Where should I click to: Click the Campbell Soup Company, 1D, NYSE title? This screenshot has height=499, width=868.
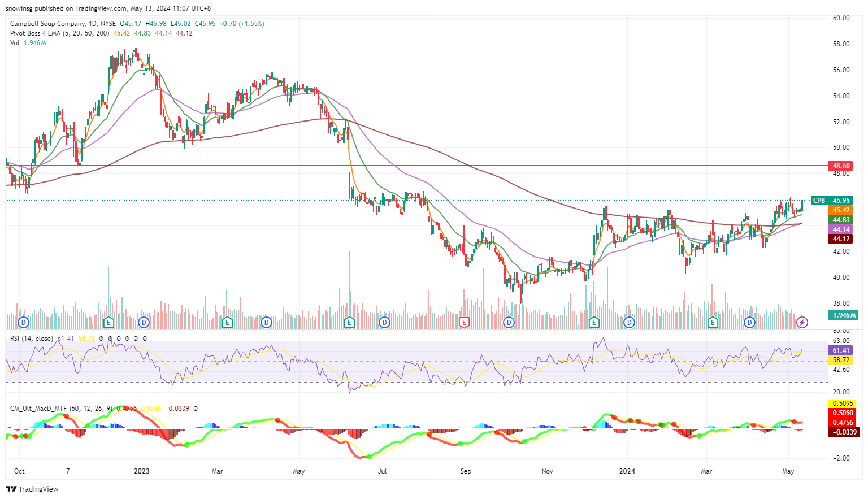pyautogui.click(x=63, y=24)
